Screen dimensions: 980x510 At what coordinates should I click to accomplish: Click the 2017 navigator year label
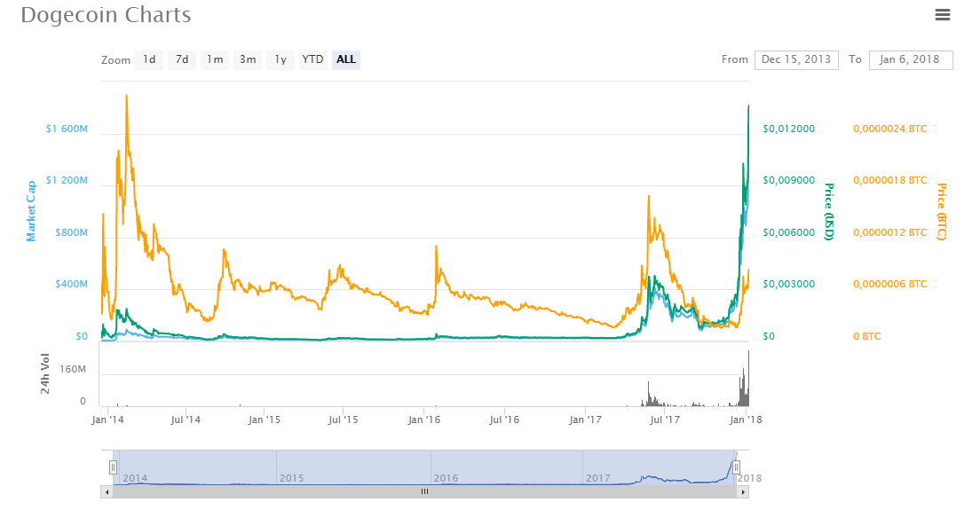pos(598,478)
